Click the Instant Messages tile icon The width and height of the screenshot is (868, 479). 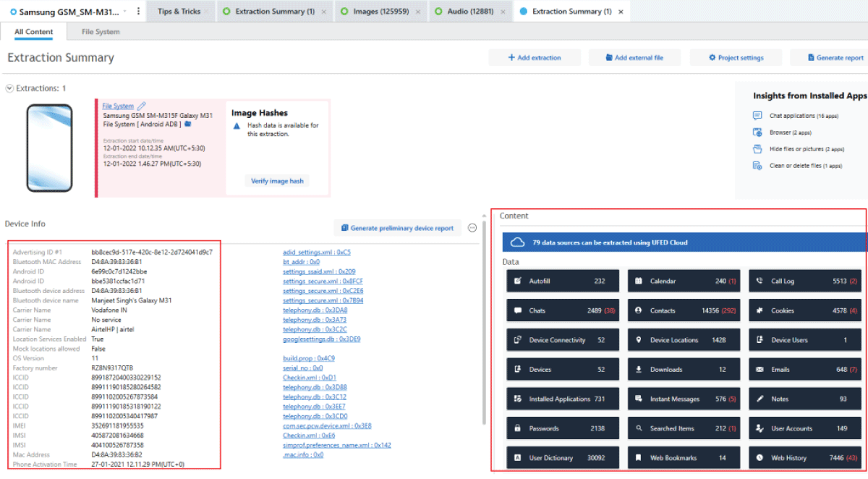[x=639, y=399]
